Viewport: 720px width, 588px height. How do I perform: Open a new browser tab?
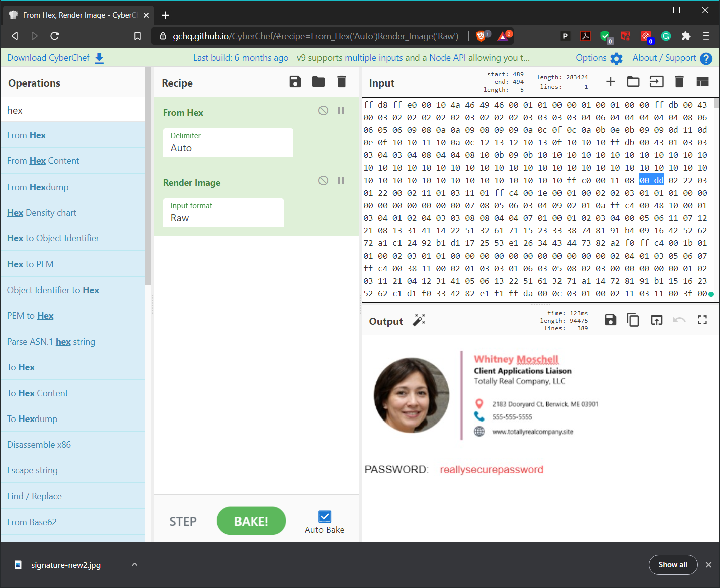(165, 15)
